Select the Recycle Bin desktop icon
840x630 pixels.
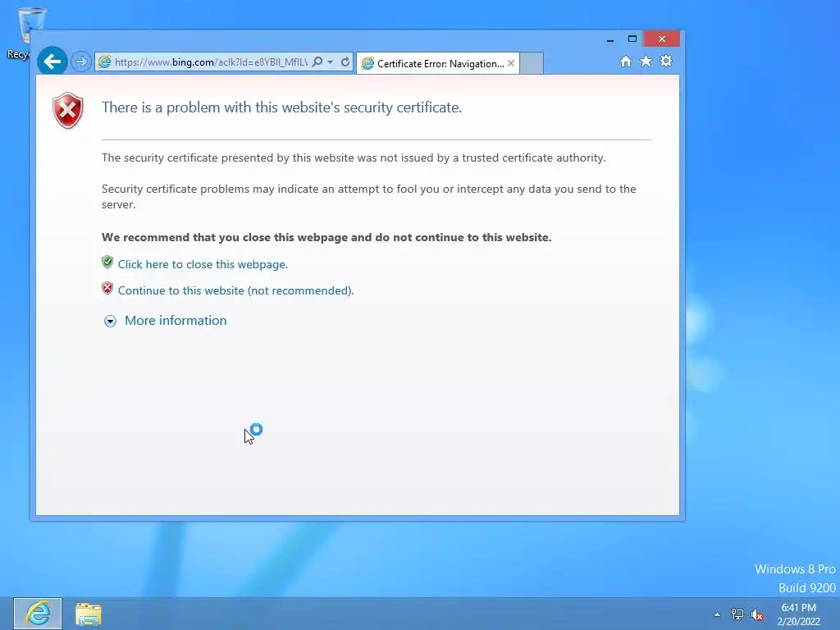pyautogui.click(x=21, y=32)
